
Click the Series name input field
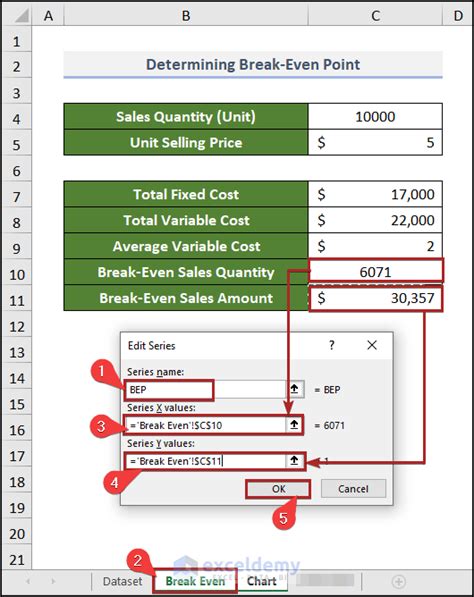[x=205, y=389]
